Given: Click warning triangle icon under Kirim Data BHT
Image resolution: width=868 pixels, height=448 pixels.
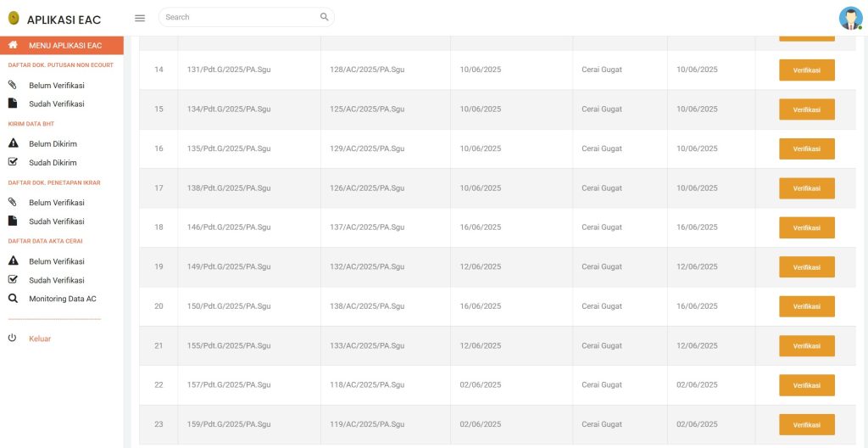Looking at the screenshot, I should click(x=13, y=143).
